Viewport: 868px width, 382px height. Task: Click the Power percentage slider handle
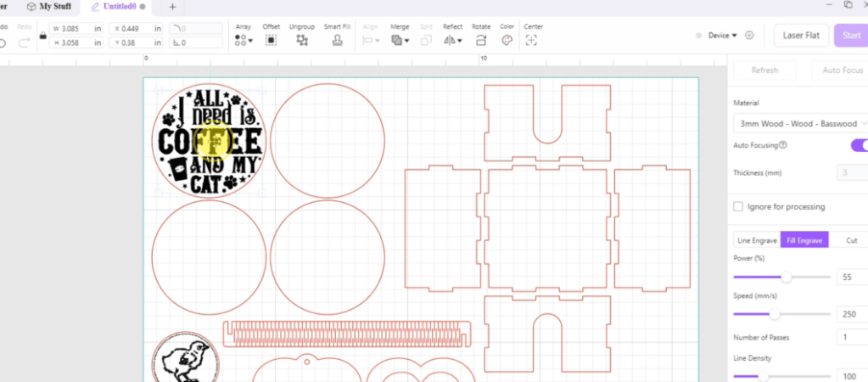787,277
